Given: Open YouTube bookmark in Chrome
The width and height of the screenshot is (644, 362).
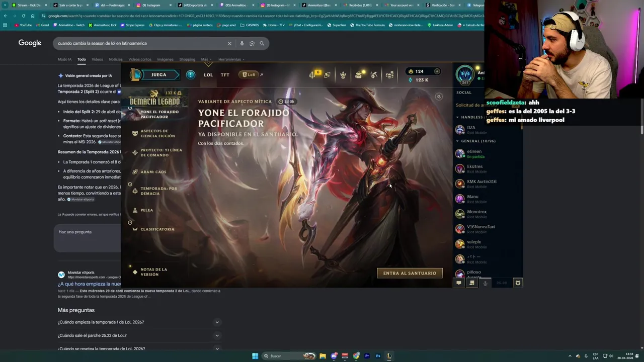Looking at the screenshot, I should [x=23, y=25].
